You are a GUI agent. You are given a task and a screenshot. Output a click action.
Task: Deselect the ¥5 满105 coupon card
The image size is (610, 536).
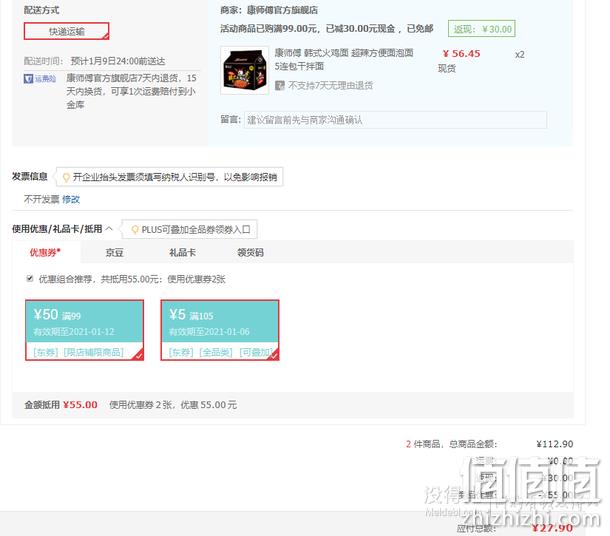(x=220, y=330)
